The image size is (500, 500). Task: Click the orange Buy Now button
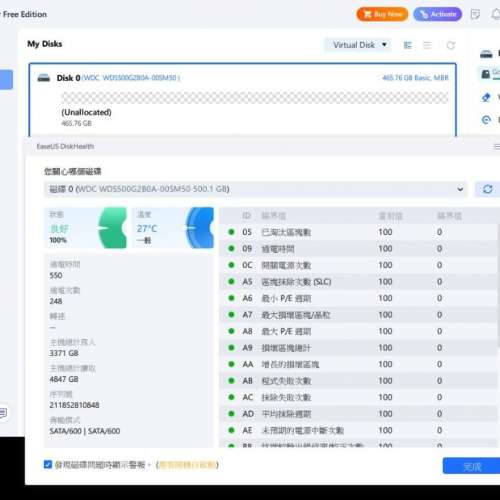pos(382,14)
